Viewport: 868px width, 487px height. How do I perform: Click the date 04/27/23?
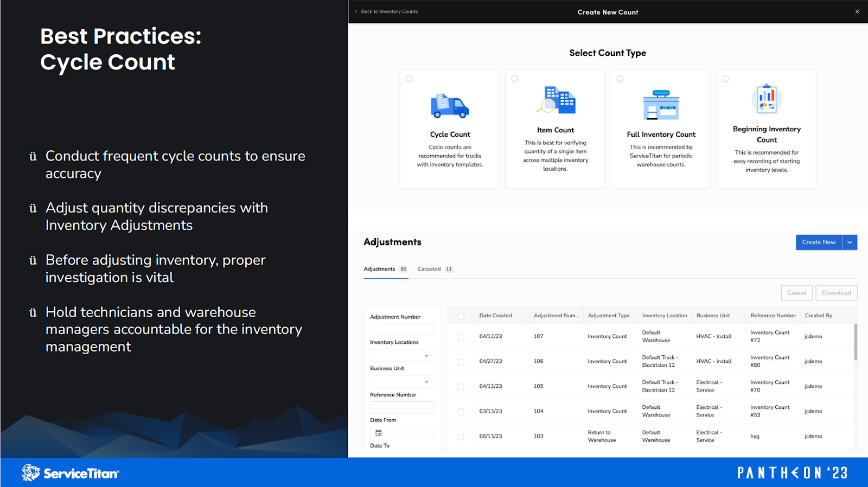[x=490, y=361]
